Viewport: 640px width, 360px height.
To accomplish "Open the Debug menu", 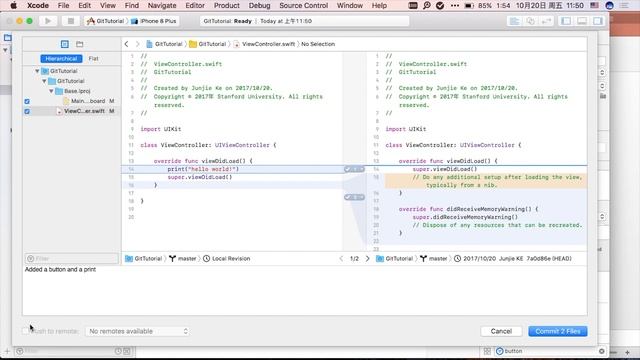I will pos(260,5).
